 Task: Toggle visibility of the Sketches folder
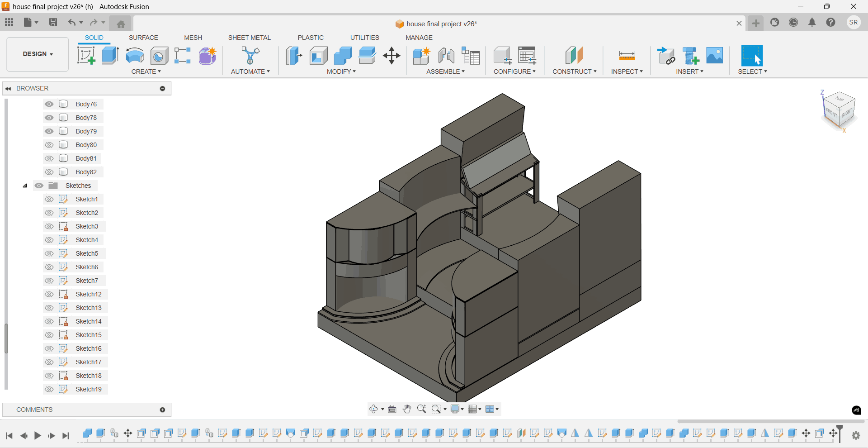click(x=39, y=186)
